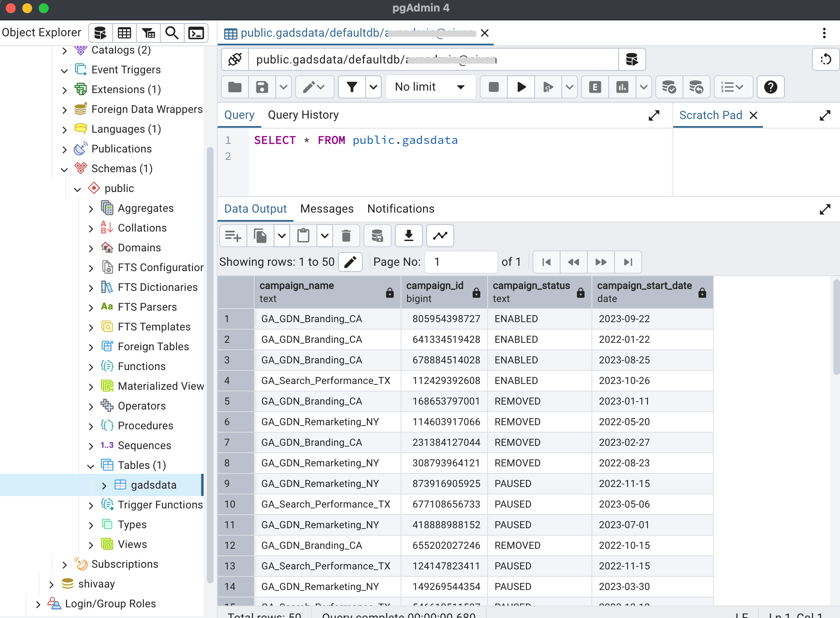Open the Explain Analyze graphical icon

(x=622, y=87)
